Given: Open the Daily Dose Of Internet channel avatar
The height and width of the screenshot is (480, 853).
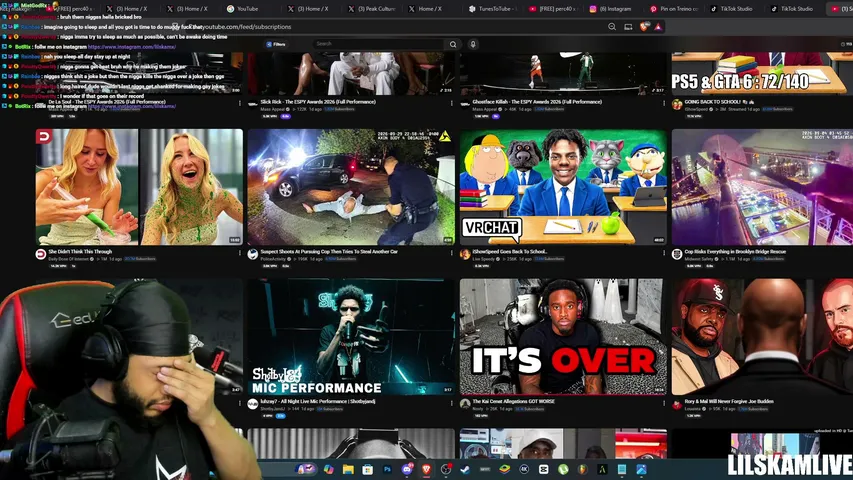Looking at the screenshot, I should 41,254.
